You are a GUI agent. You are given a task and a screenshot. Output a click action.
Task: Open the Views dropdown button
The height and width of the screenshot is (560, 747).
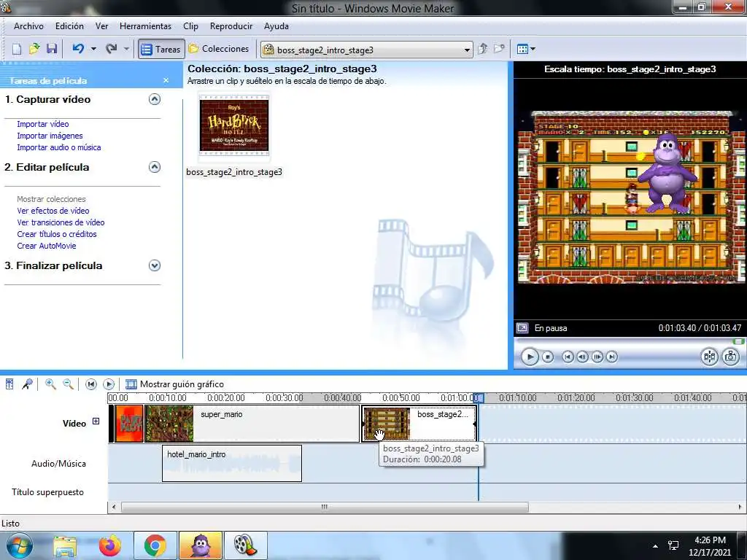526,49
